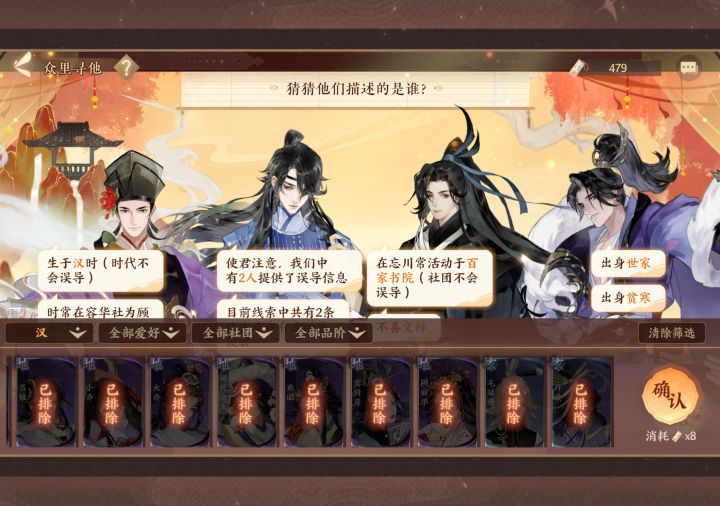Click the 出身世家 clue tag
This screenshot has height=506, width=720.
628,263
